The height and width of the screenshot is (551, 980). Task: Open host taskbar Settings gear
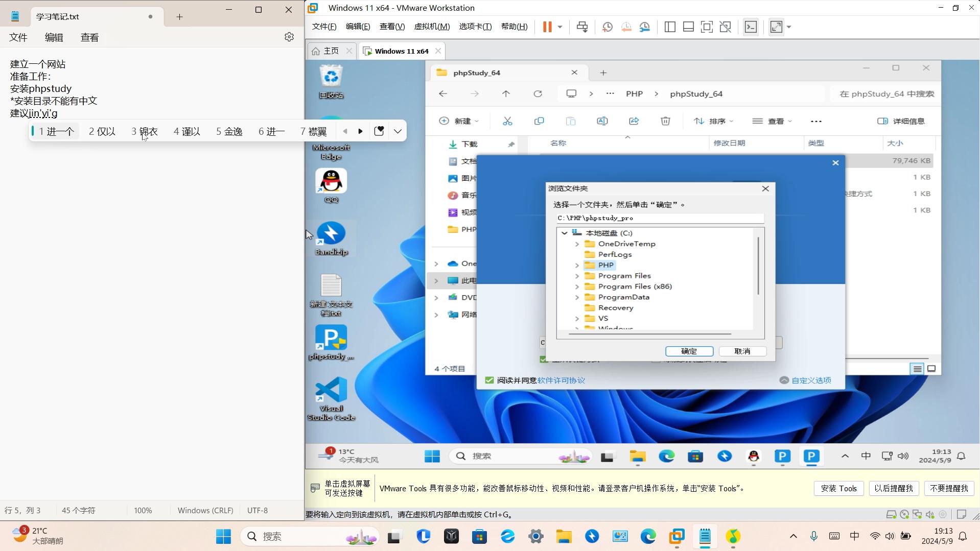click(536, 536)
